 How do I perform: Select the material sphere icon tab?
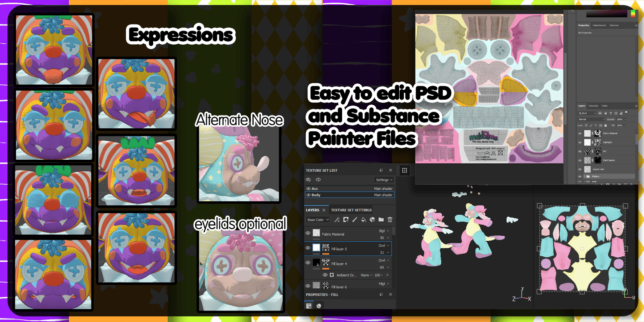319,306
